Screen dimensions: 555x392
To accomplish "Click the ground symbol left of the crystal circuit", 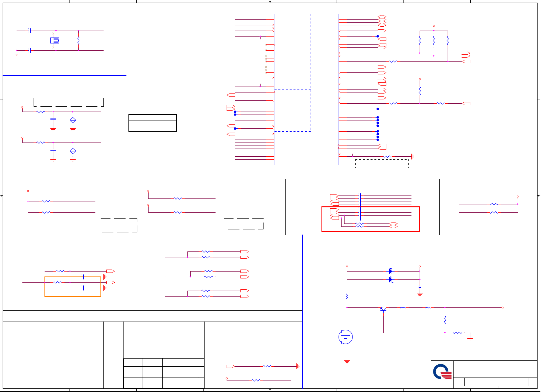I will click(x=17, y=54).
